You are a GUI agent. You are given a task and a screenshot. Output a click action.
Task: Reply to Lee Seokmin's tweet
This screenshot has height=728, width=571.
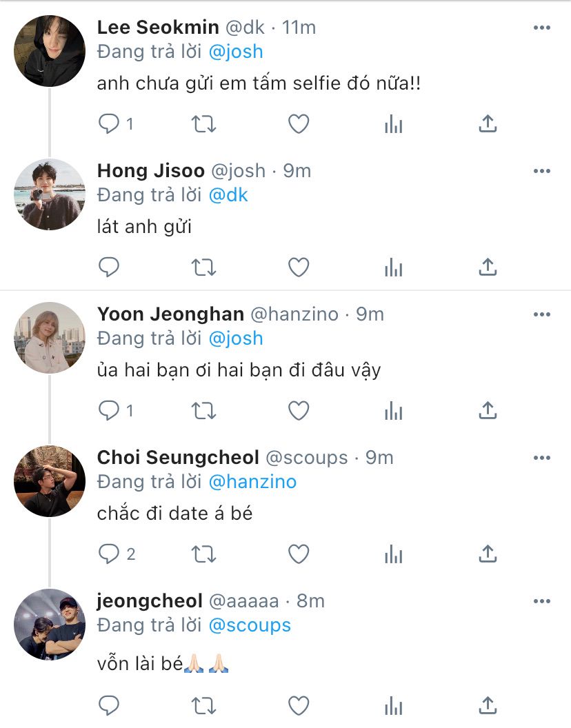coord(109,123)
